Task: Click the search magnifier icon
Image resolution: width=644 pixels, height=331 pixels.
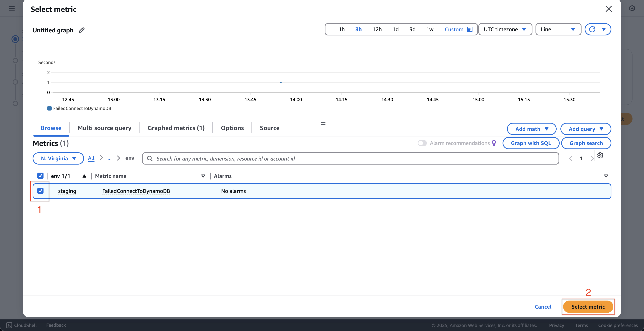Action: [x=150, y=159]
